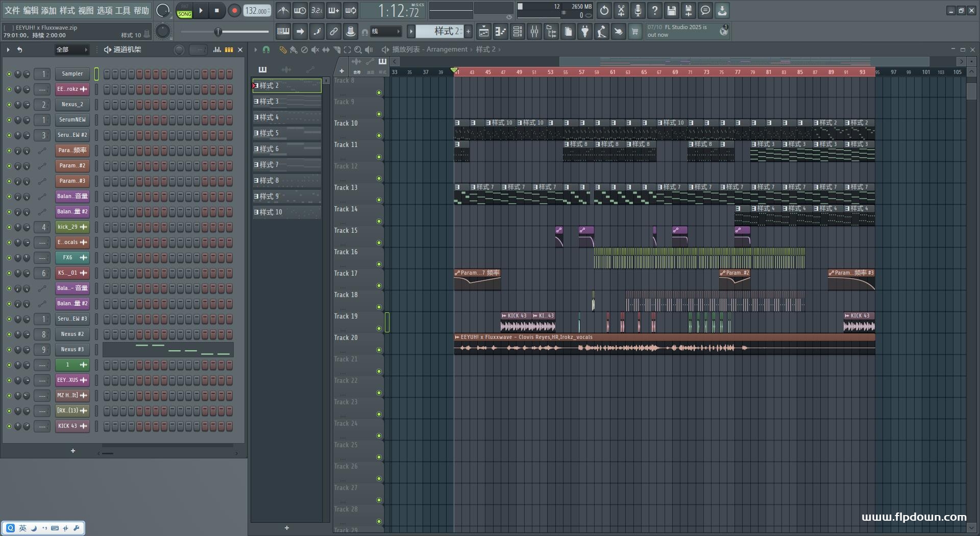Open the plugin browser plug icon
Screen dimensions: 980x536
(x=585, y=32)
